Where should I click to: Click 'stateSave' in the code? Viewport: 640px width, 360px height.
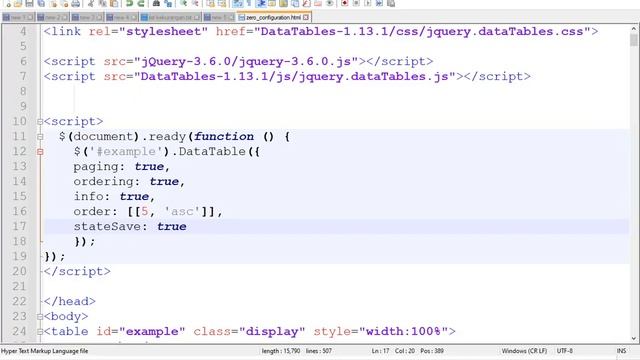click(x=107, y=227)
